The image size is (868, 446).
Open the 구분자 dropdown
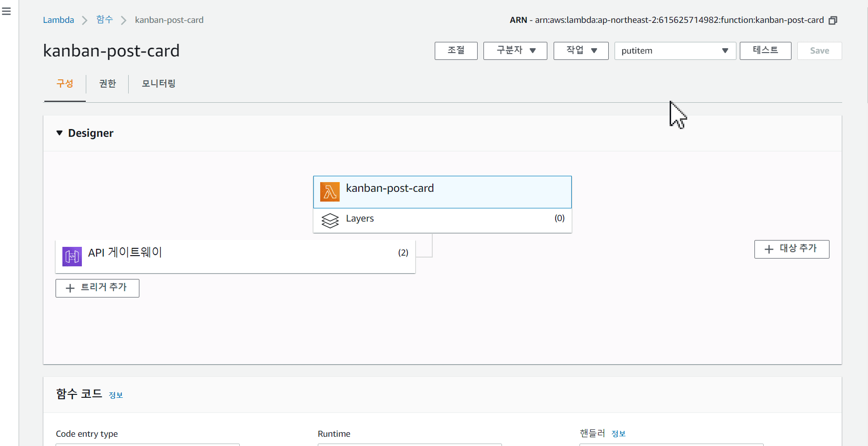[515, 51]
